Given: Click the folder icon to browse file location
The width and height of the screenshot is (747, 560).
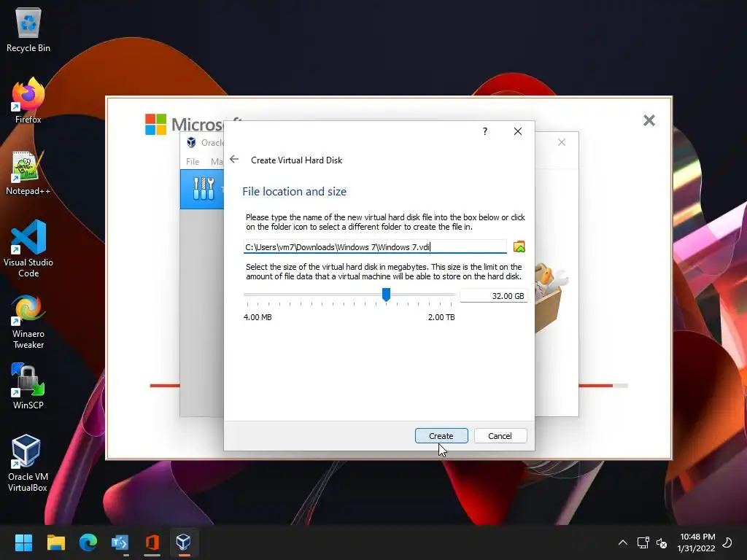Looking at the screenshot, I should [519, 246].
